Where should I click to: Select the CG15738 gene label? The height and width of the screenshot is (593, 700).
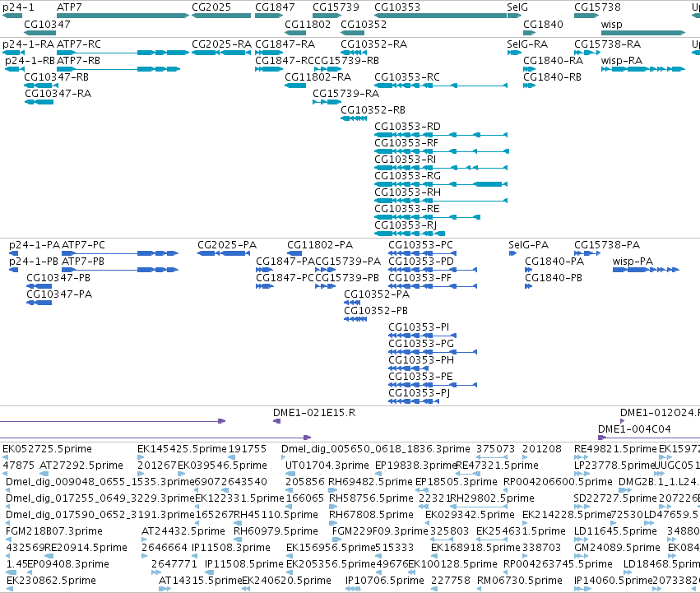pyautogui.click(x=597, y=7)
